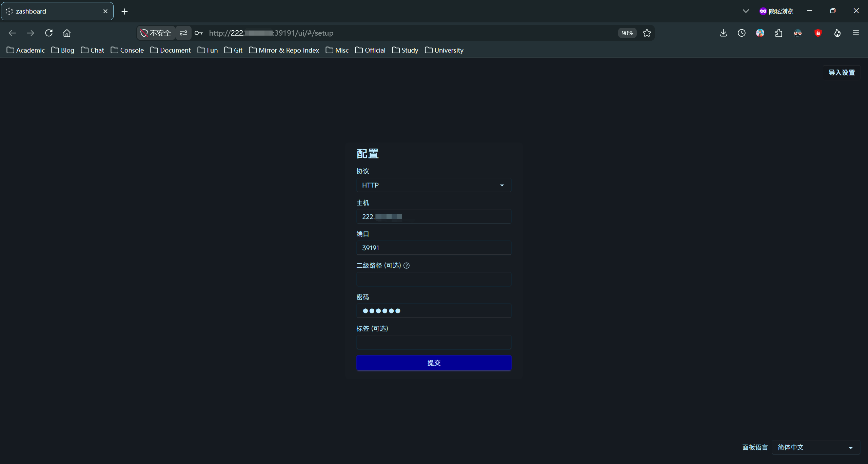Click the 提交 submit button
The height and width of the screenshot is (464, 868).
(434, 363)
